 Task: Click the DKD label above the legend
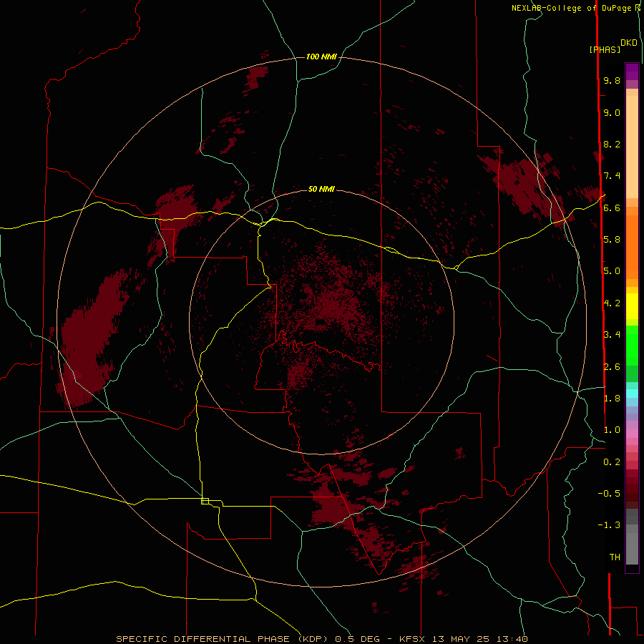click(629, 42)
